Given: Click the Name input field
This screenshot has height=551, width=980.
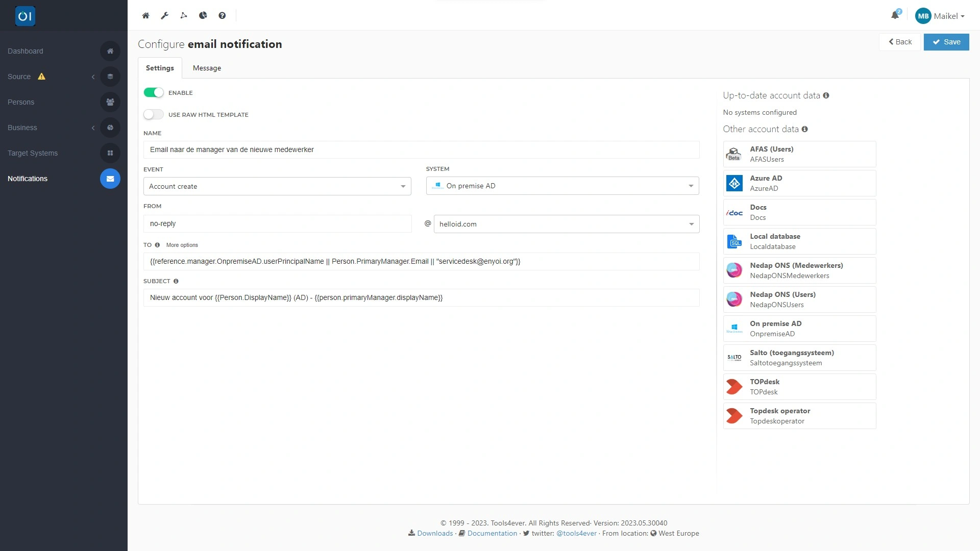Looking at the screenshot, I should point(421,149).
